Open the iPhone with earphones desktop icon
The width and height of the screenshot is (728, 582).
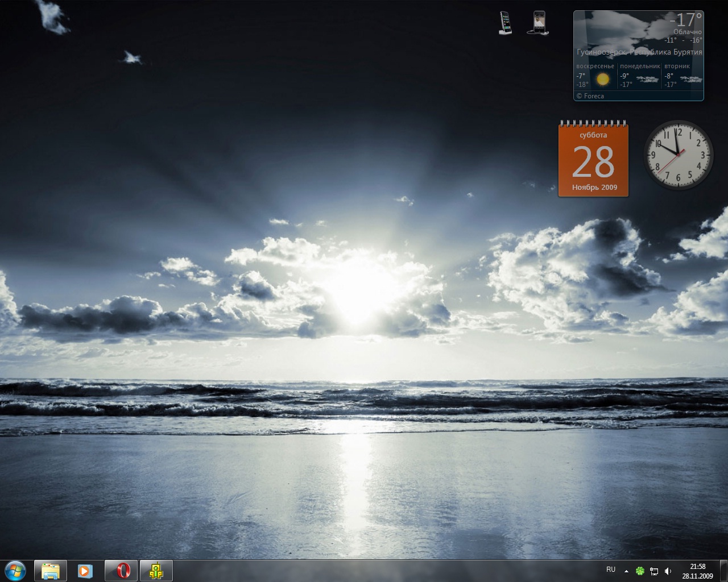(x=538, y=23)
